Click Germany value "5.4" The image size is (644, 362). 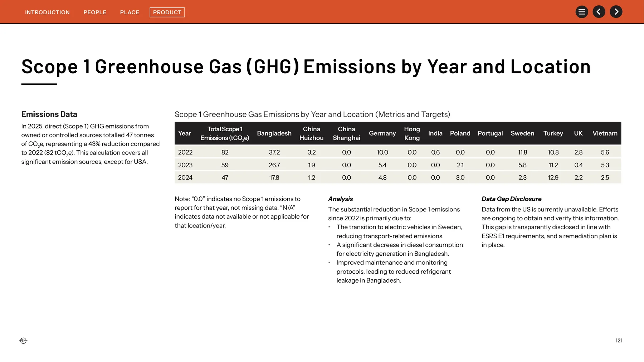point(382,165)
